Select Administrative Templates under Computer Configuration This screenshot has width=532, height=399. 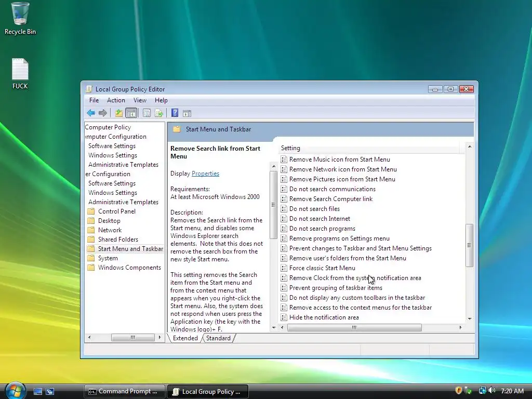[x=123, y=165]
